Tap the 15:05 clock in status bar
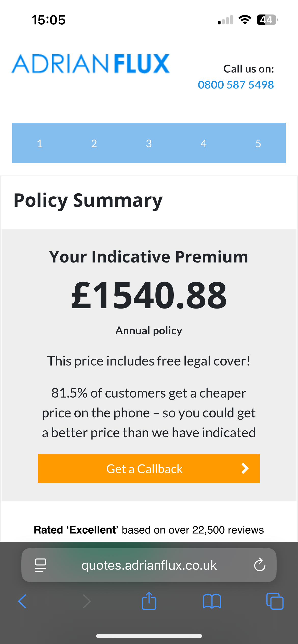The width and height of the screenshot is (298, 644). tap(48, 20)
